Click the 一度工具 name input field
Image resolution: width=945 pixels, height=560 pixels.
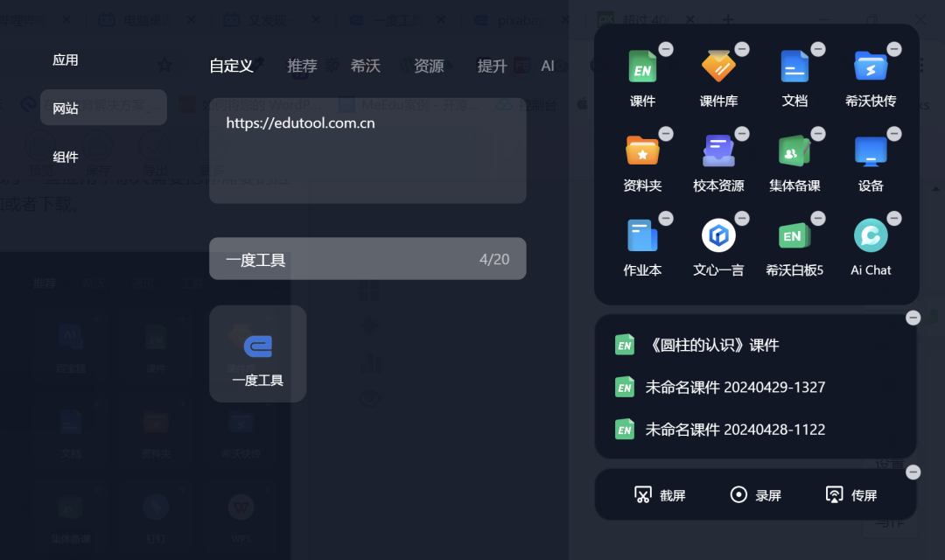click(x=367, y=259)
